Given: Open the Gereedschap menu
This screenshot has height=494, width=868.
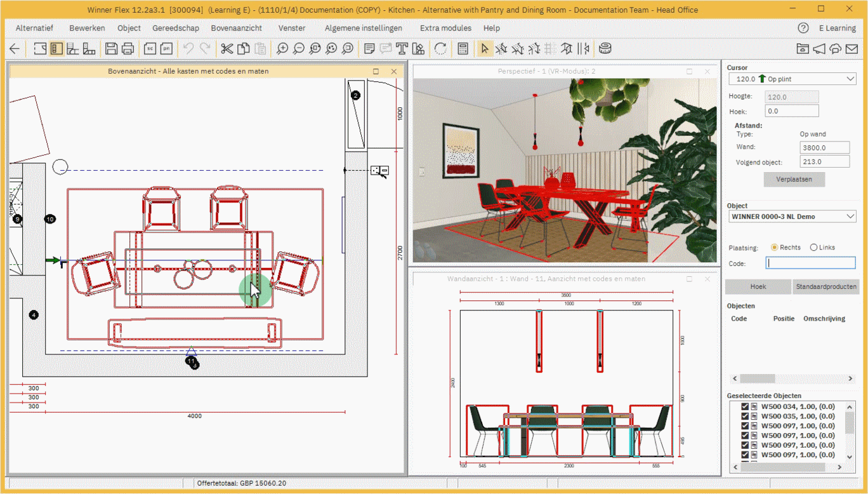Looking at the screenshot, I should tap(176, 28).
